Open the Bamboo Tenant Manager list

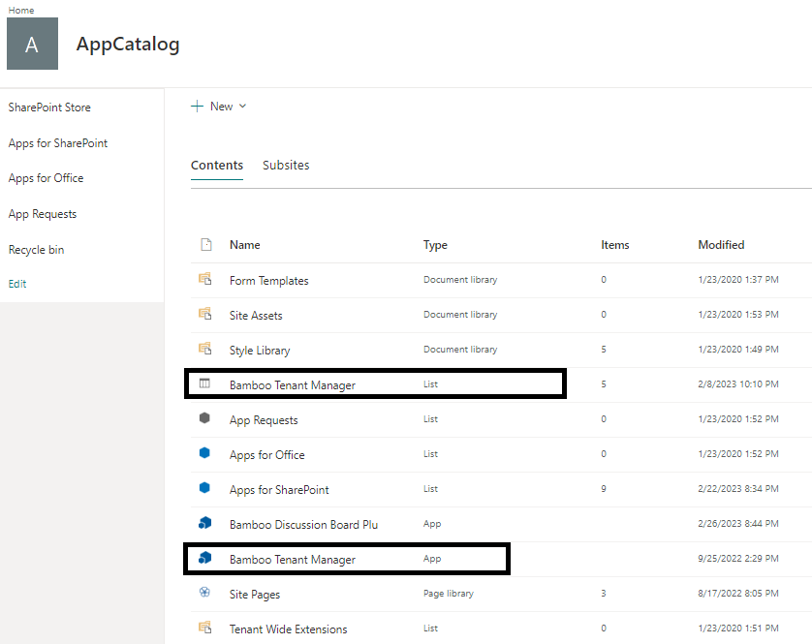pos(293,385)
